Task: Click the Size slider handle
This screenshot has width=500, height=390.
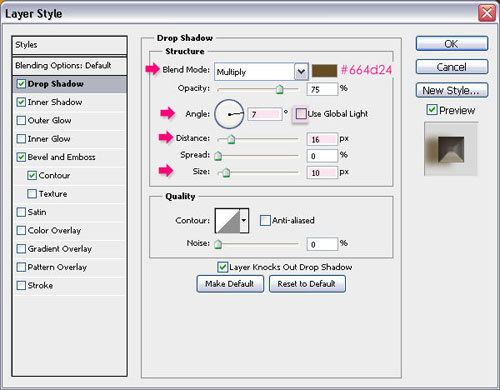Action: [x=226, y=173]
